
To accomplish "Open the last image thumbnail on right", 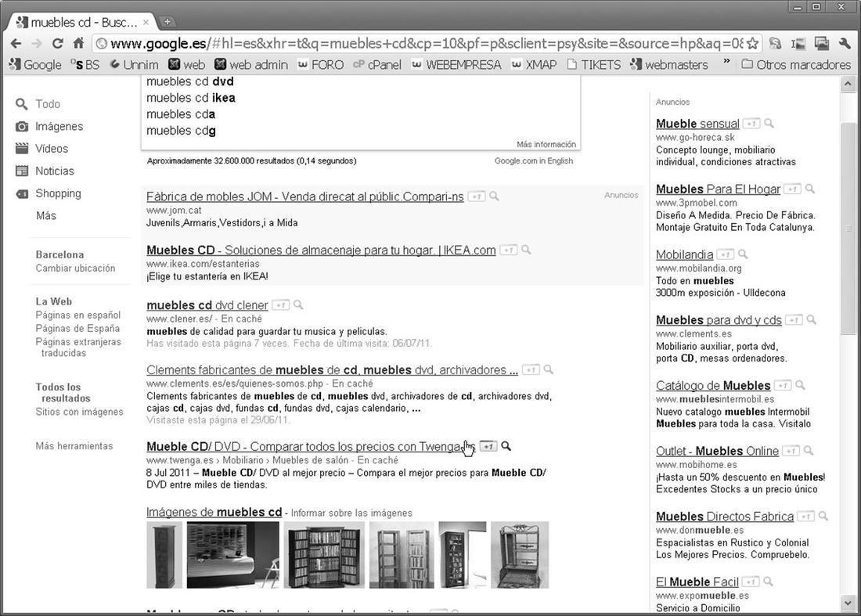I will pyautogui.click(x=520, y=555).
